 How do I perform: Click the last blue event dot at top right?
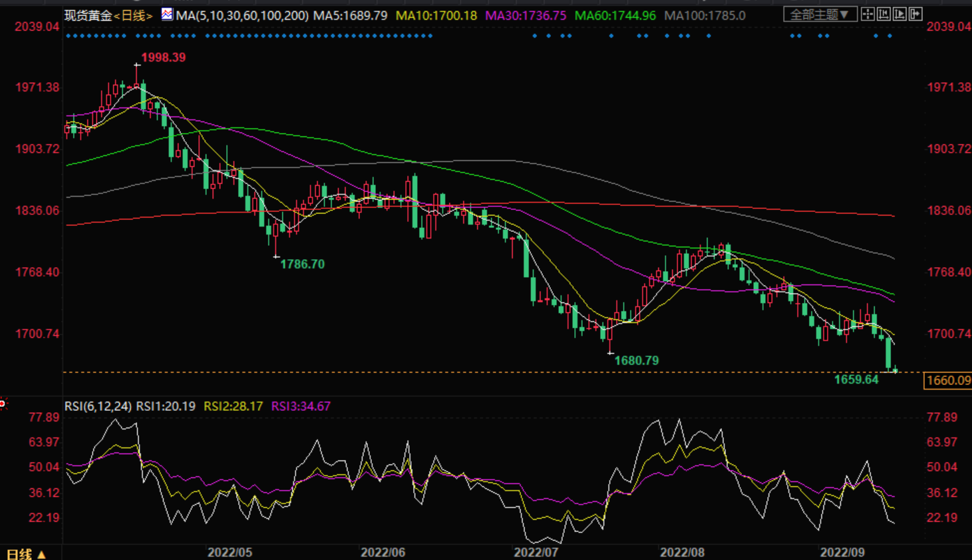coord(890,36)
